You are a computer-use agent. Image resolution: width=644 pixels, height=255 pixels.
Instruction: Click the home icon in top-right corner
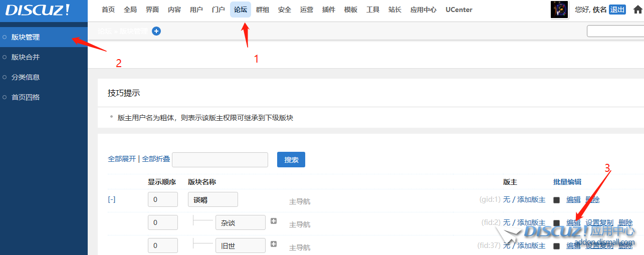(637, 10)
